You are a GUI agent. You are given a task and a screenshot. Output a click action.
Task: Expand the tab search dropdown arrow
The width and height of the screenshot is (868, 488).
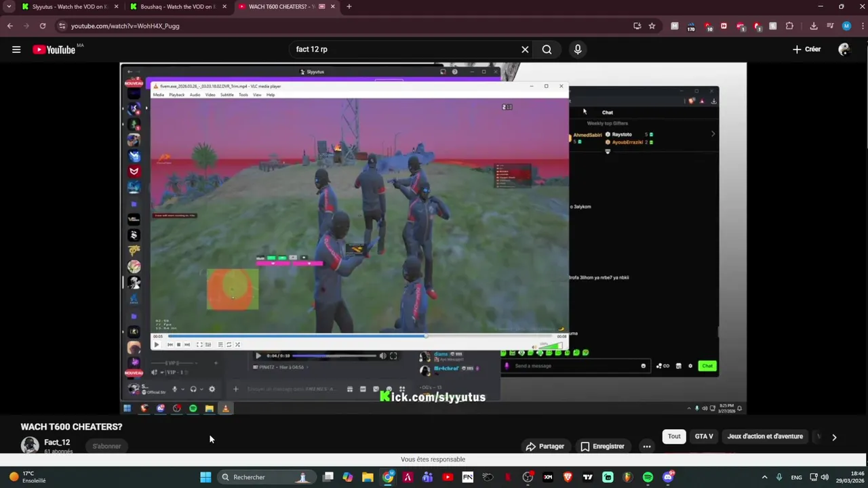pyautogui.click(x=9, y=7)
